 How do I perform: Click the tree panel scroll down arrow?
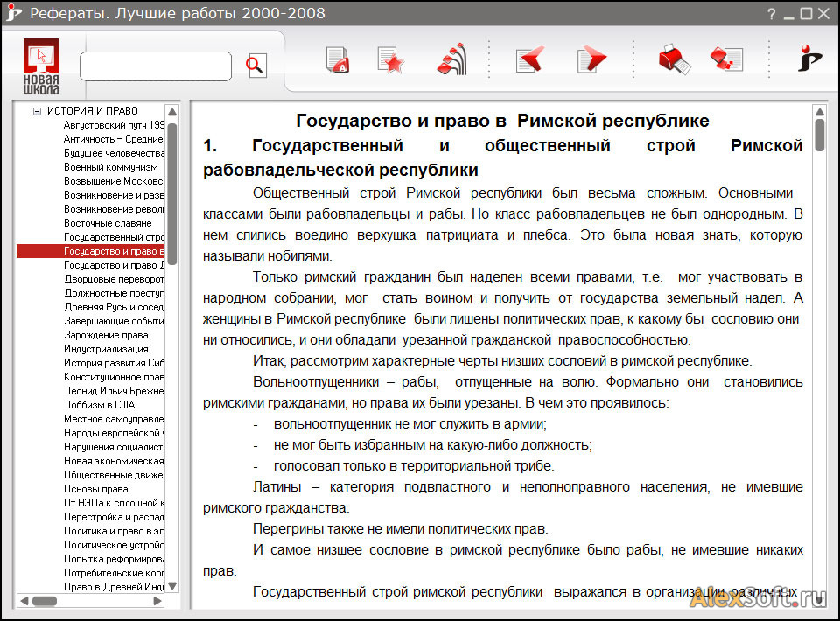(172, 586)
